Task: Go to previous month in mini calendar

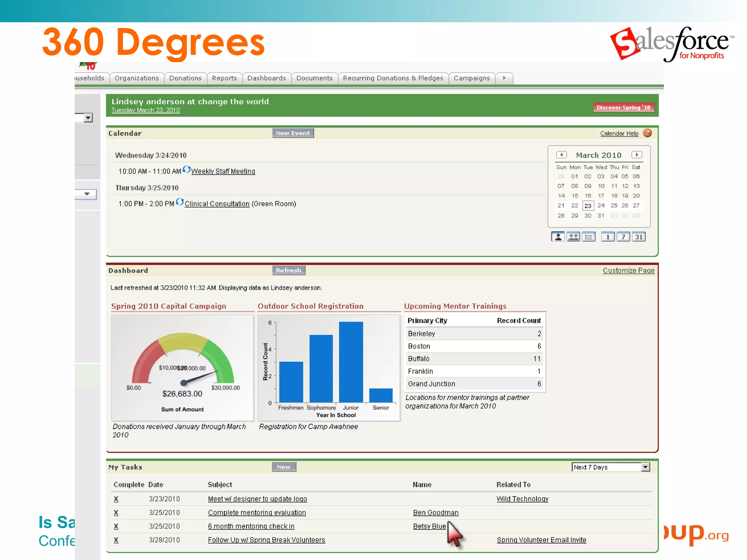Action: pos(561,155)
